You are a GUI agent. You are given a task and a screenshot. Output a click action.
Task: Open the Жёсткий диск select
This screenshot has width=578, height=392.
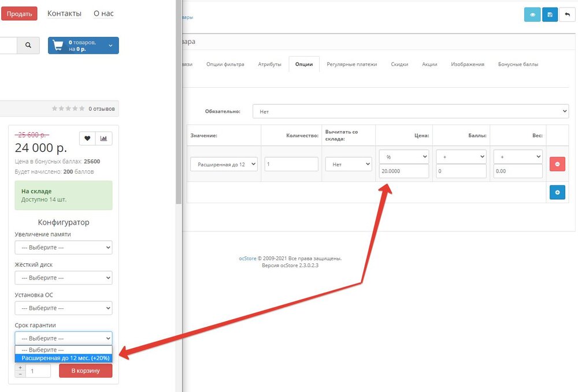pos(64,278)
